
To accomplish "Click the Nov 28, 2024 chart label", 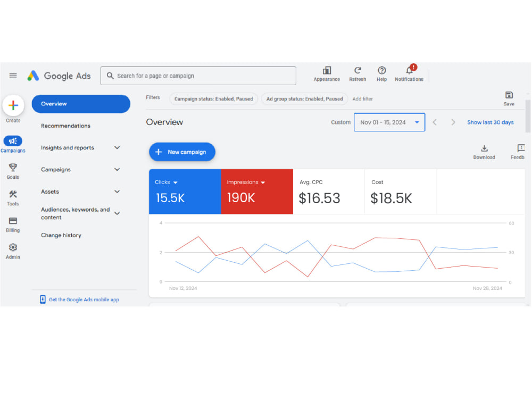I will [x=487, y=288].
